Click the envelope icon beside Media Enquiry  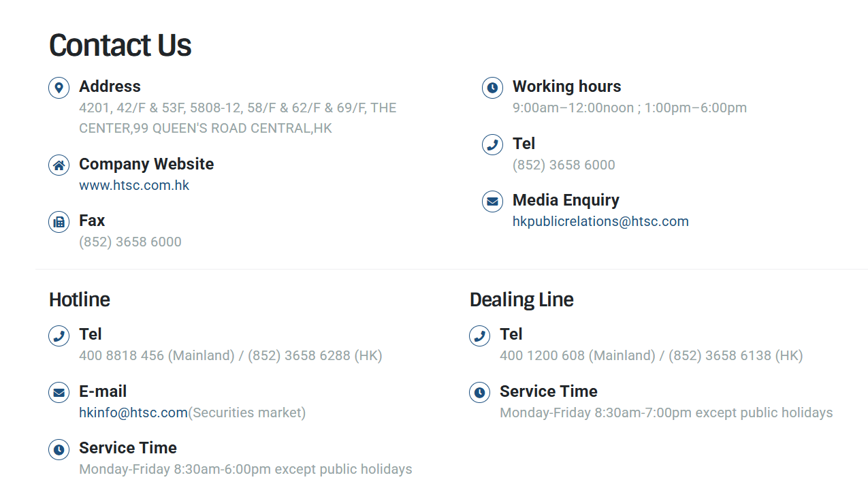[492, 201]
